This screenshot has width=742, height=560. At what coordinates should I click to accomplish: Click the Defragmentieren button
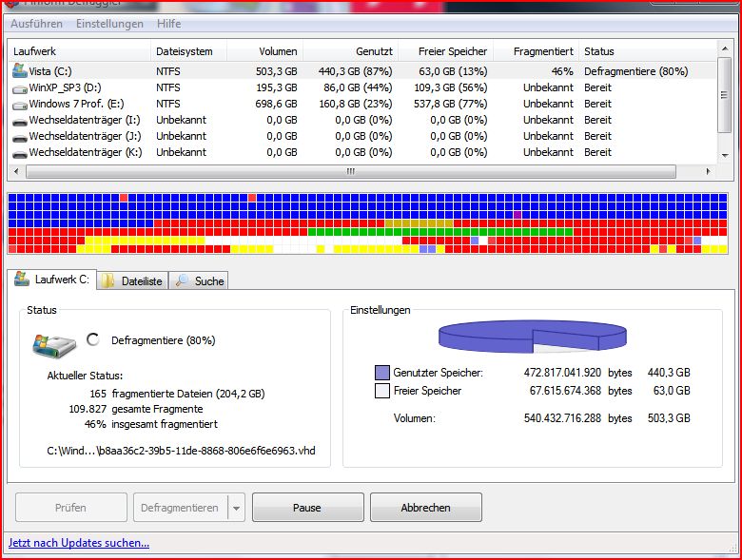pyautogui.click(x=180, y=508)
